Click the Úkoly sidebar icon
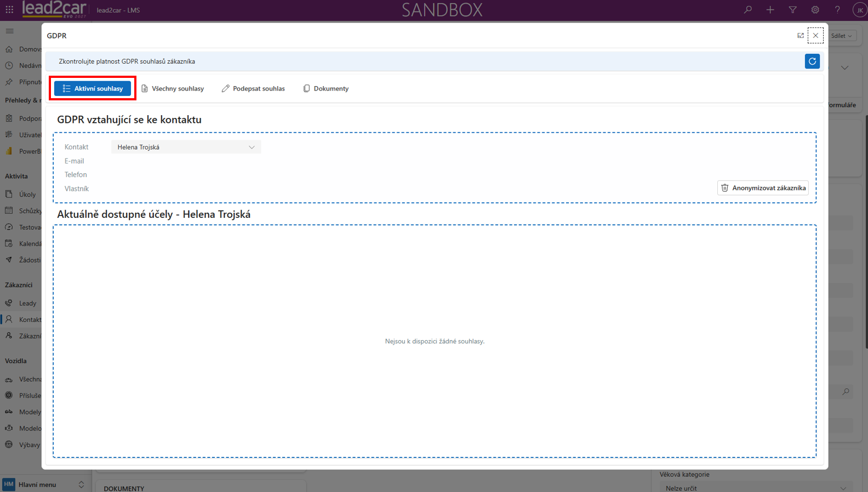The image size is (868, 492). click(x=9, y=194)
